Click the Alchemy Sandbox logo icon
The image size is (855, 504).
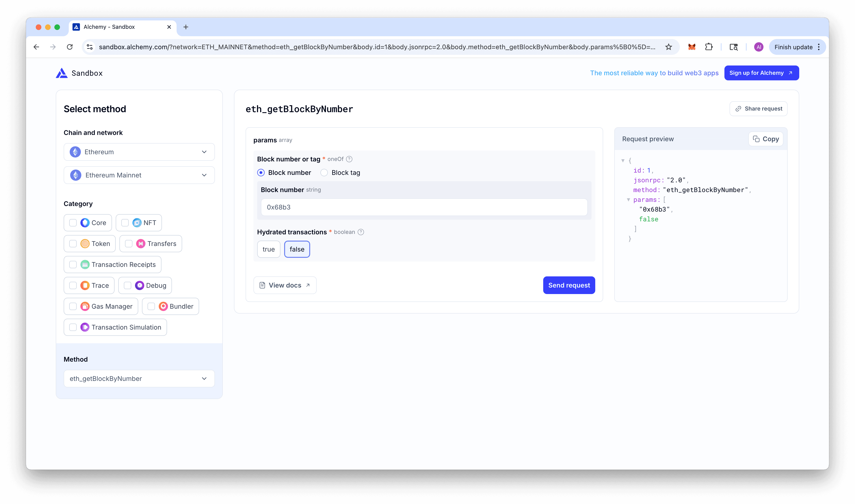click(62, 73)
